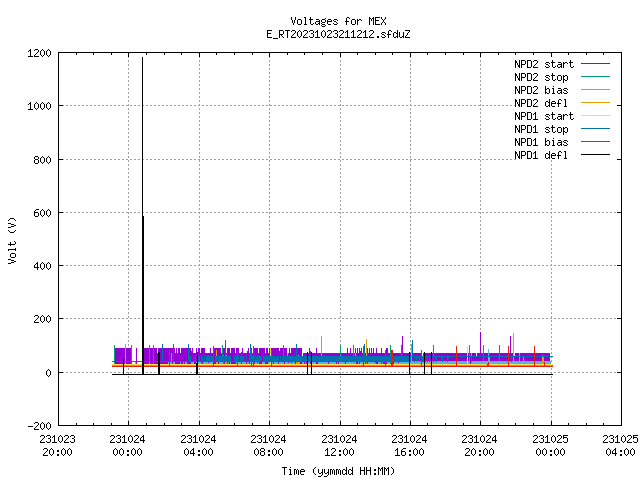Viewport: 640px width, 480px height.
Task: Click the 'NPD1 stop' legend label
Action: 541,129
